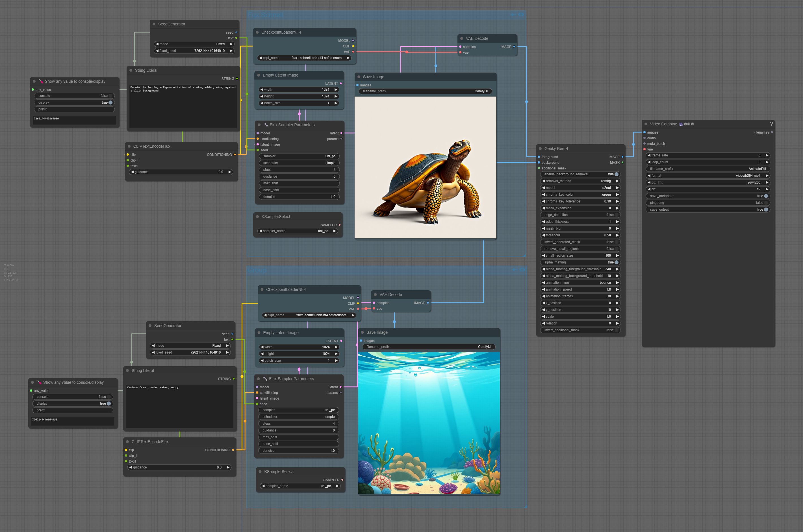
Task: Disable enable_background_removal toggle in Geeky RemB
Action: (616, 174)
